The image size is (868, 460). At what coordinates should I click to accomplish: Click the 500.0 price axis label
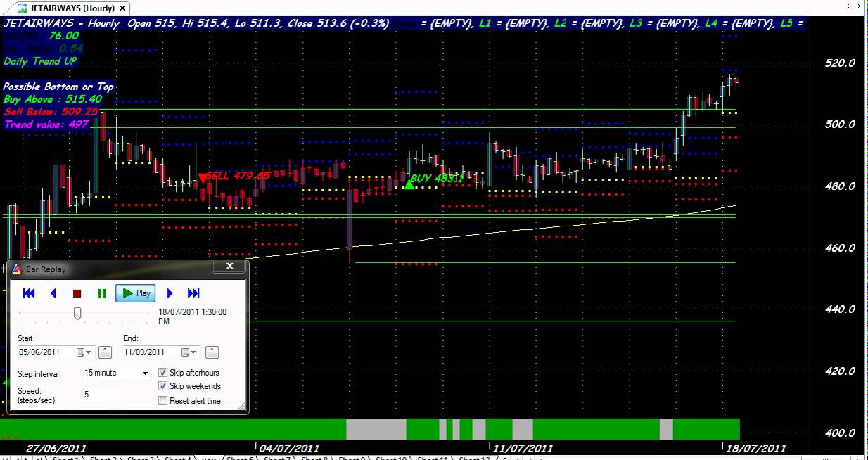point(840,124)
